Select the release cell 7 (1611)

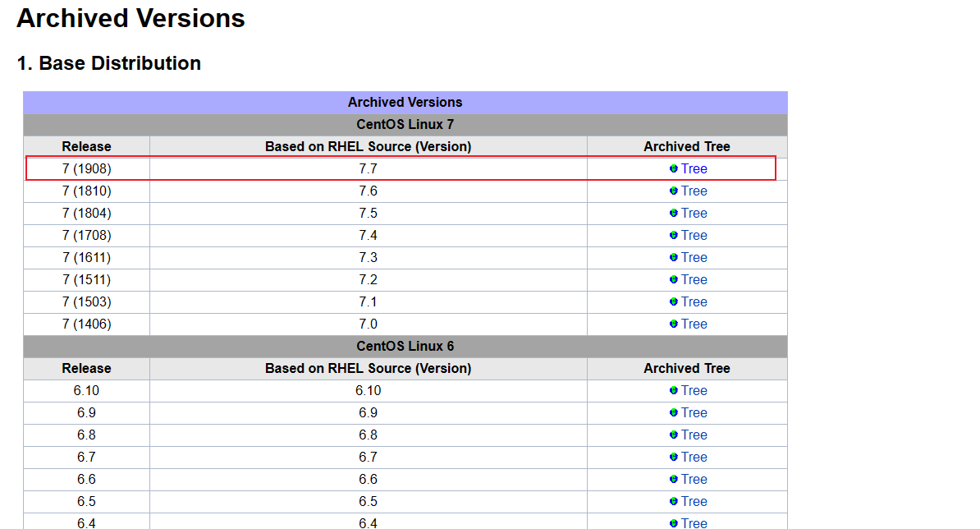point(86,258)
